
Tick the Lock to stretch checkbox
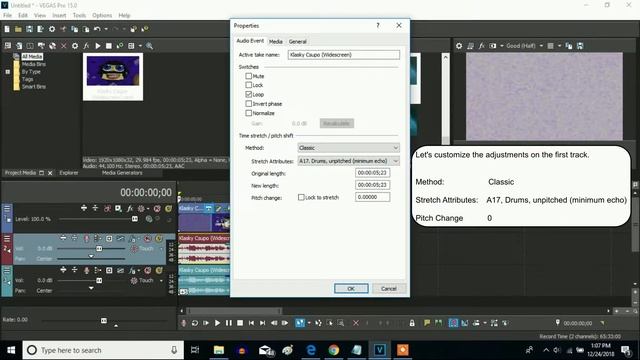[x=301, y=197]
